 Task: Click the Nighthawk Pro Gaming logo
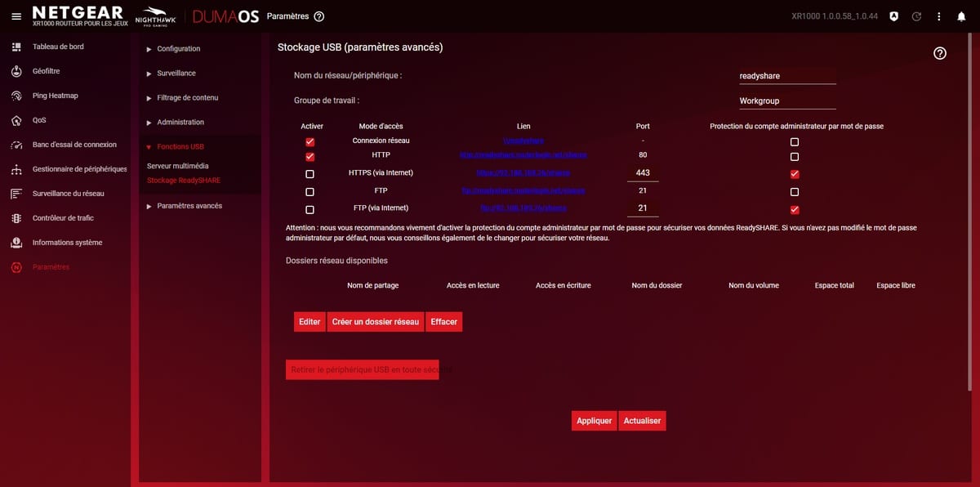[155, 17]
